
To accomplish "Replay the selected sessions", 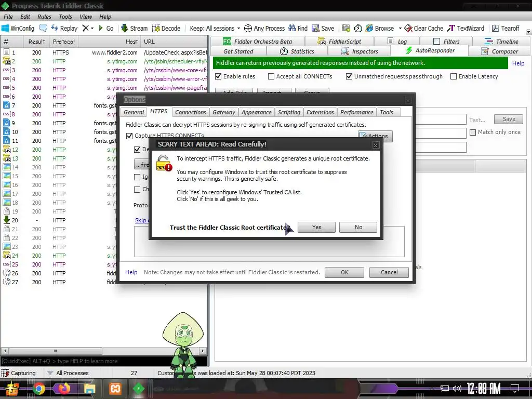I will tap(64, 28).
